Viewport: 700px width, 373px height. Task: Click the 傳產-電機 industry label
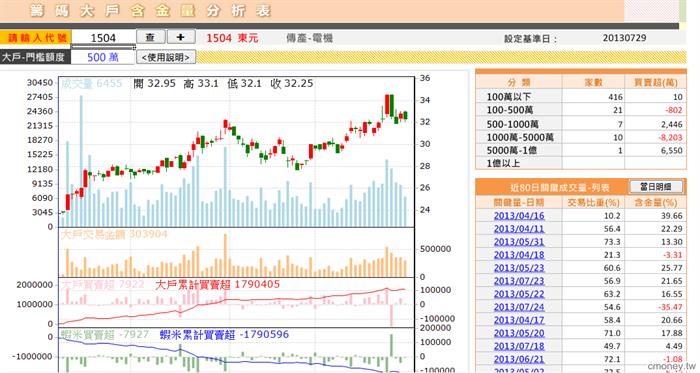tap(309, 38)
